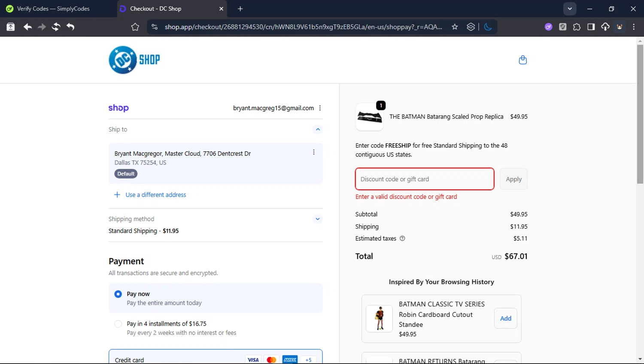Image resolution: width=644 pixels, height=364 pixels.
Task: Go back in browser history
Action: click(27, 27)
